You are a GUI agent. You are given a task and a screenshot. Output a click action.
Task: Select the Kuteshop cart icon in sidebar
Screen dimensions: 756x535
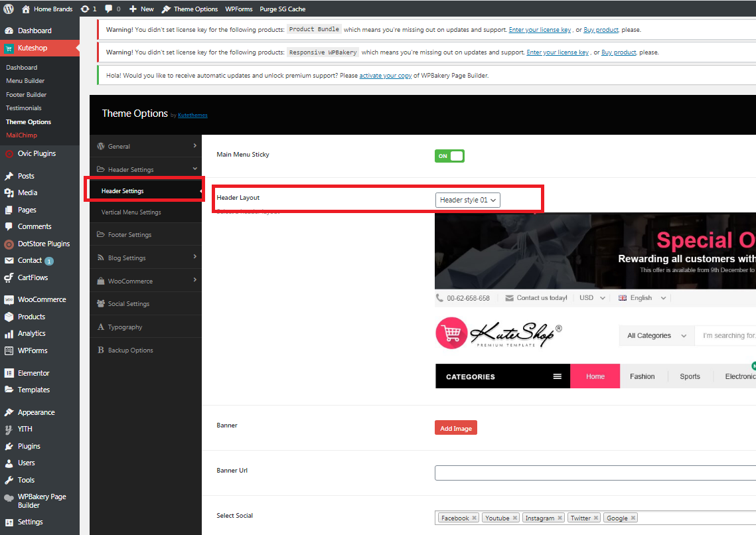tap(9, 48)
